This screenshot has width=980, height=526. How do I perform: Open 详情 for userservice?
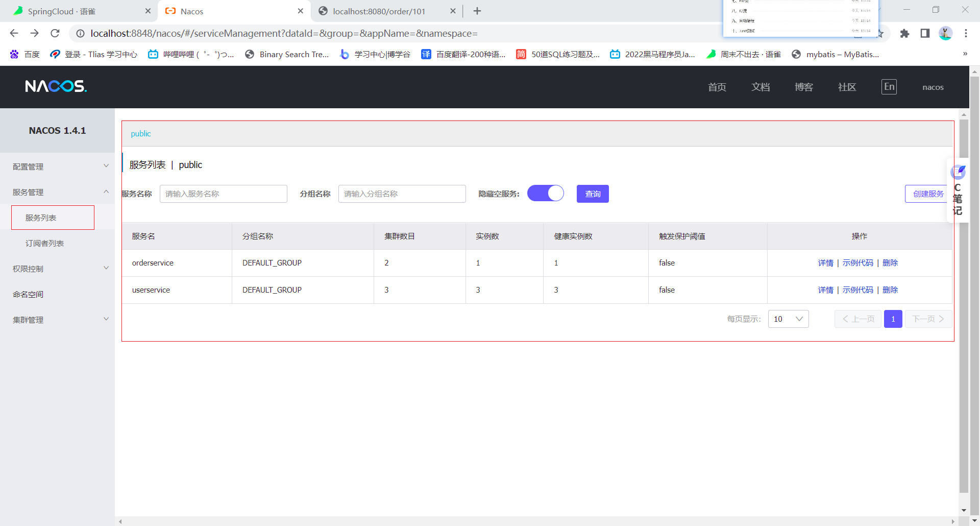tap(825, 290)
